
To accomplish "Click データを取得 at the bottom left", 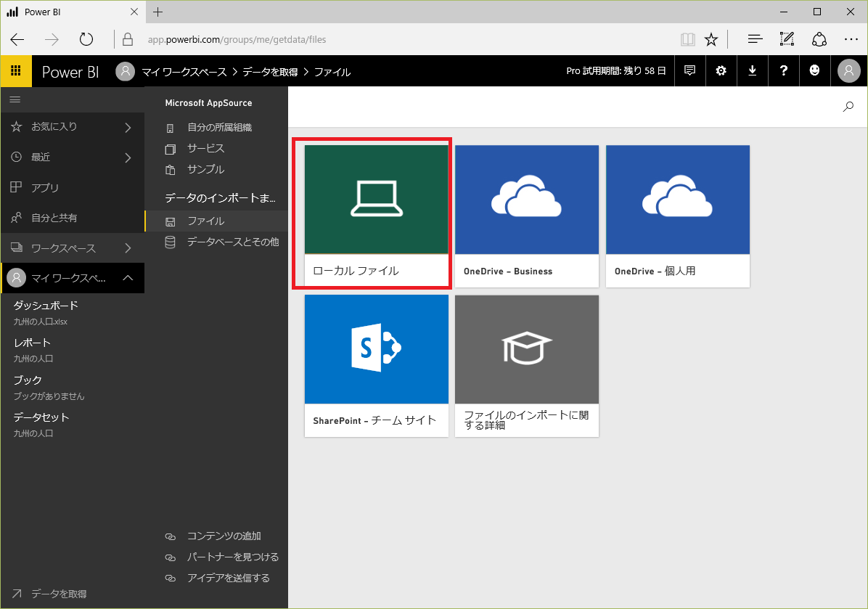I will click(59, 594).
